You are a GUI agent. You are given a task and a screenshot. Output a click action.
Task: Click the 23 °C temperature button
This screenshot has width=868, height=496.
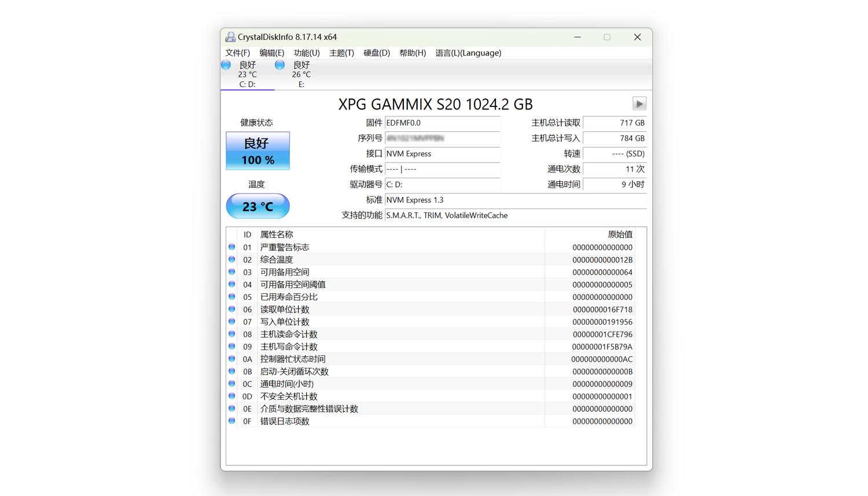[x=258, y=206]
